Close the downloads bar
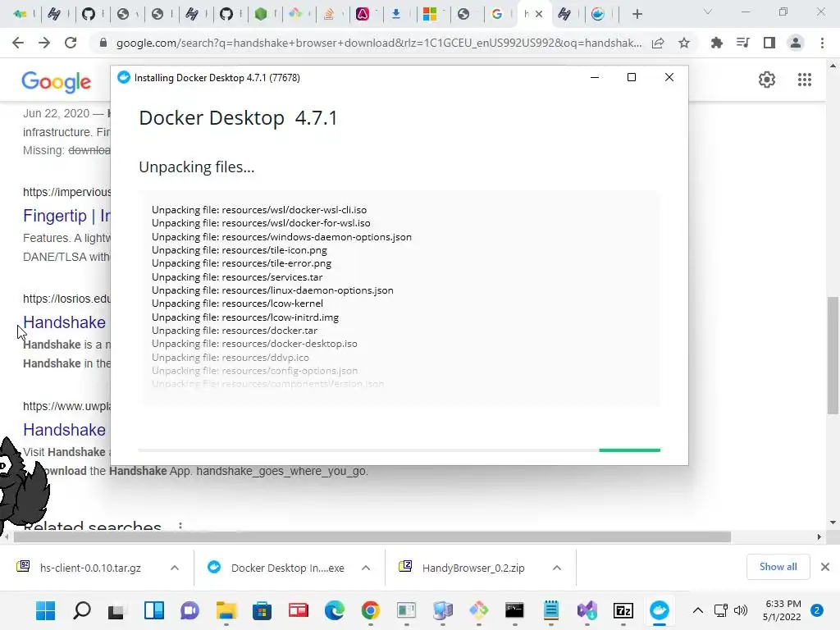This screenshot has height=630, width=840. click(x=825, y=567)
